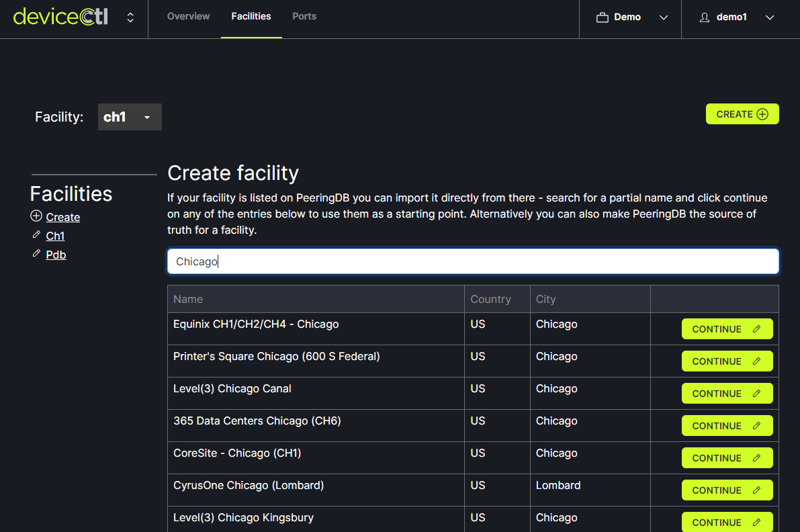Image resolution: width=800 pixels, height=532 pixels.
Task: Open the Ports tab
Action: click(304, 16)
